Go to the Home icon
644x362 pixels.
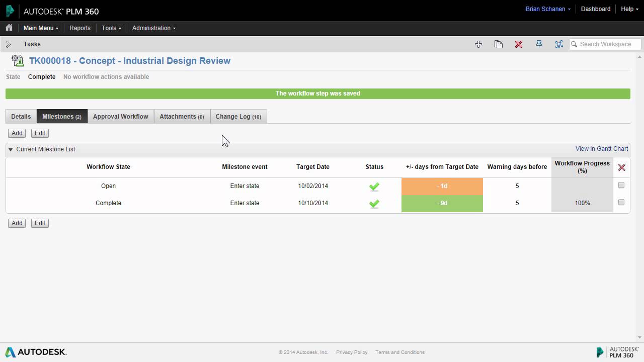point(9,28)
